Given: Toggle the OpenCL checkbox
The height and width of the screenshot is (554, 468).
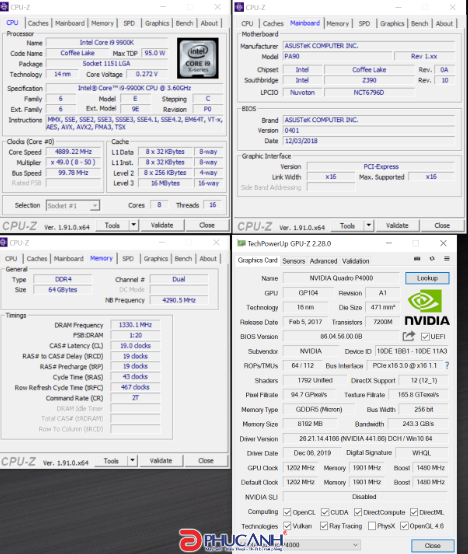Looking at the screenshot, I should click(287, 512).
